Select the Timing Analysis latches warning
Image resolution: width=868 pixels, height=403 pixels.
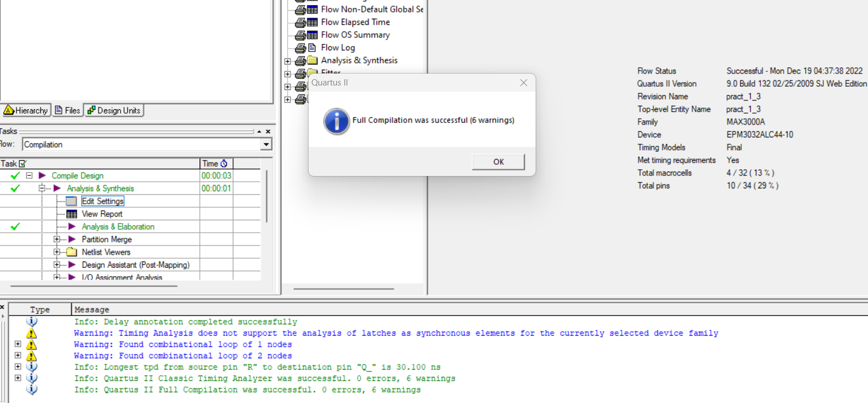[396, 333]
